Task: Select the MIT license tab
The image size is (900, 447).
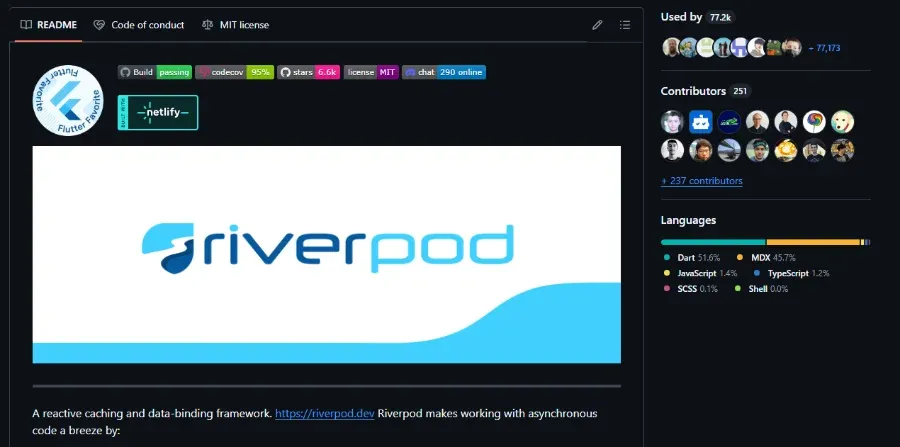Action: [x=235, y=25]
